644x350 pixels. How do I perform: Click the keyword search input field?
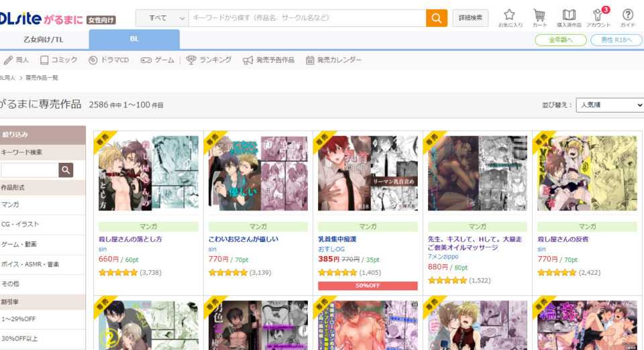point(307,18)
